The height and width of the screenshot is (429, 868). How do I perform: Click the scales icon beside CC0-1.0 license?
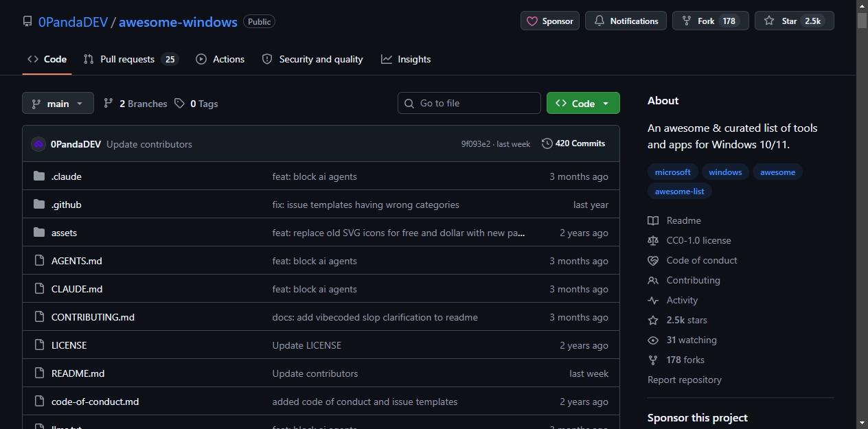(x=653, y=240)
